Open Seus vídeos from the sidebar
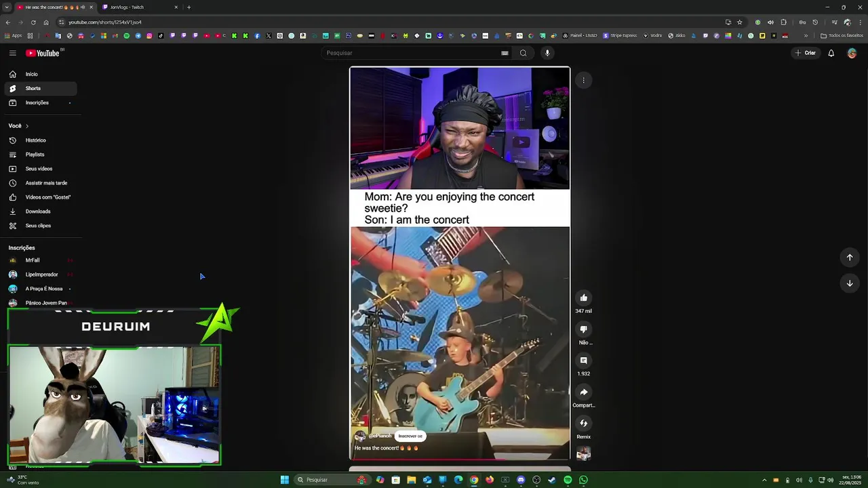 click(41, 169)
